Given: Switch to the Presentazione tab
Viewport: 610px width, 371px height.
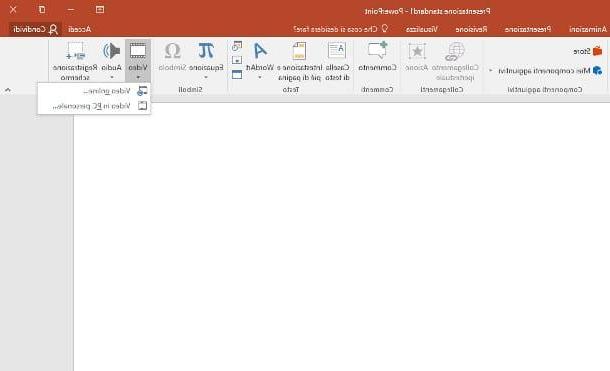Looking at the screenshot, I should pos(528,29).
